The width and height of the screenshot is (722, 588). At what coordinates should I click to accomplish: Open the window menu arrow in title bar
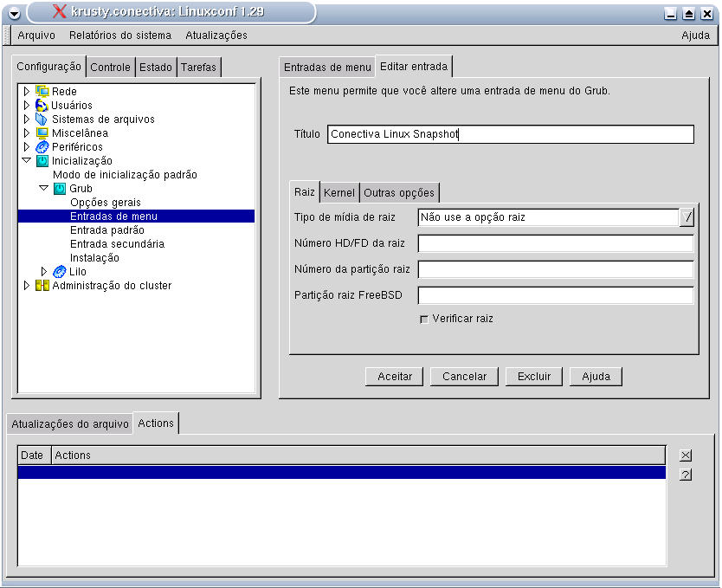tap(14, 14)
